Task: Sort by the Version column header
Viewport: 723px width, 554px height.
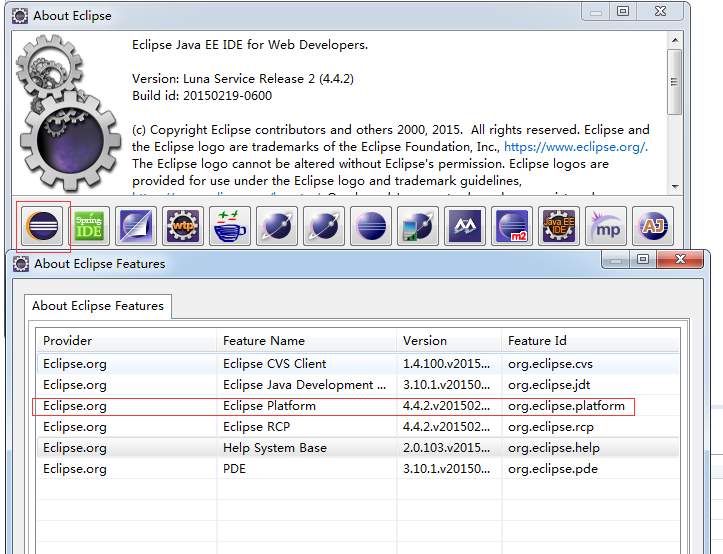Action: (x=450, y=341)
